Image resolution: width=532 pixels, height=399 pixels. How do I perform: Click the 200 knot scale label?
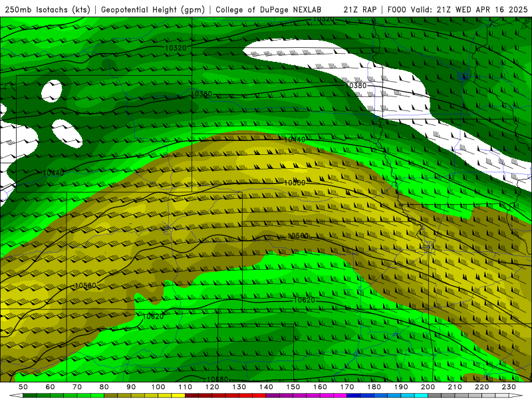point(428,387)
